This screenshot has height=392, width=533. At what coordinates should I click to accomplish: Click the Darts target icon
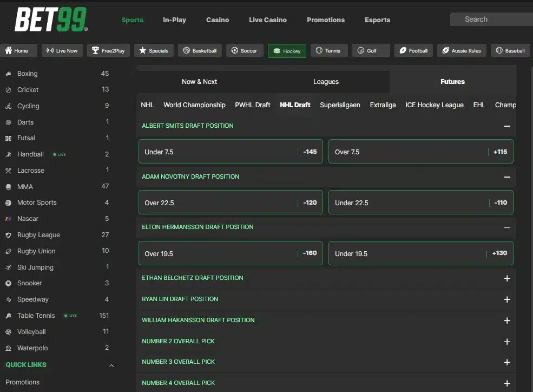9,122
